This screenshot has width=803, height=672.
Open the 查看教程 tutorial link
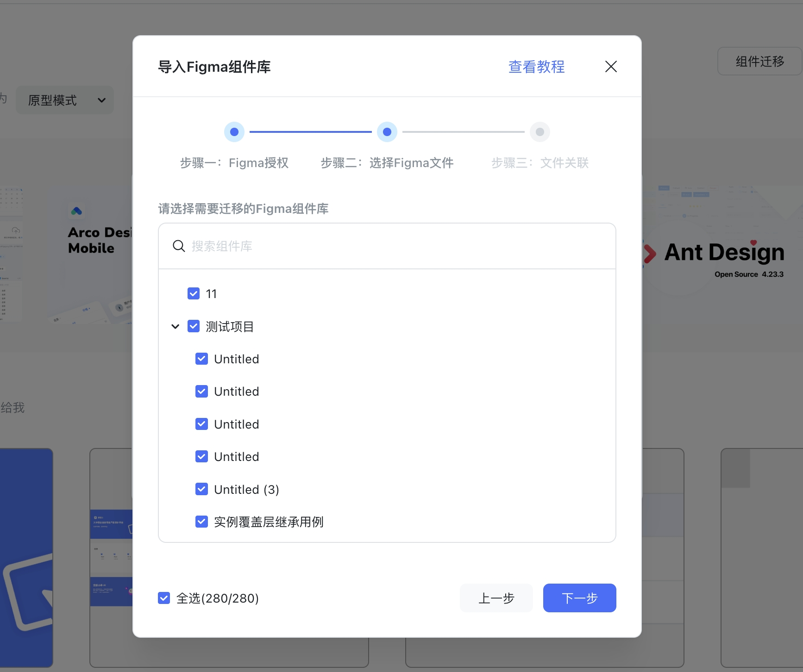click(x=536, y=67)
